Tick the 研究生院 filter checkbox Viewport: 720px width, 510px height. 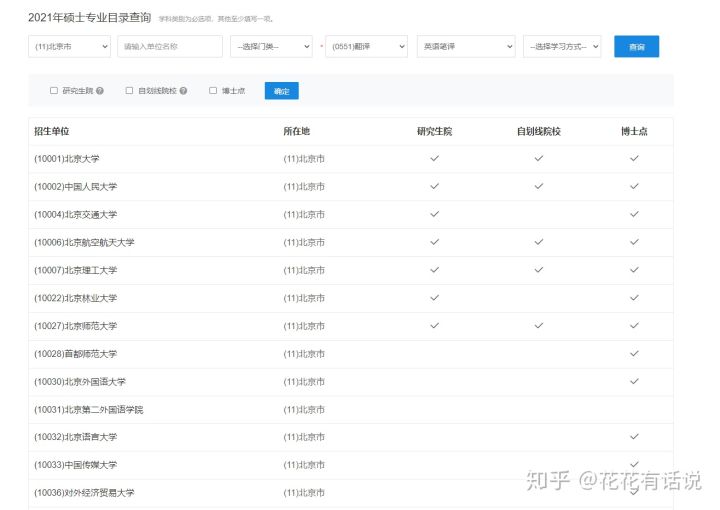coord(54,90)
